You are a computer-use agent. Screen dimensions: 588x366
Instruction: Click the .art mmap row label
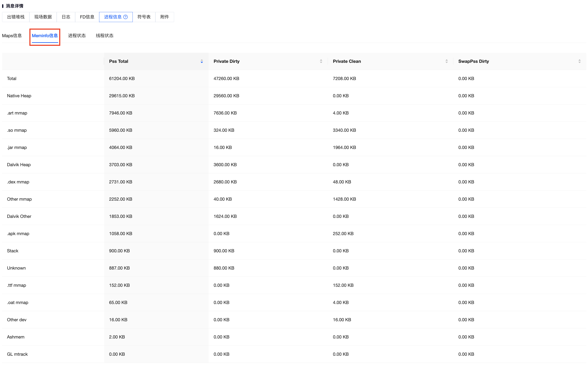coord(17,113)
